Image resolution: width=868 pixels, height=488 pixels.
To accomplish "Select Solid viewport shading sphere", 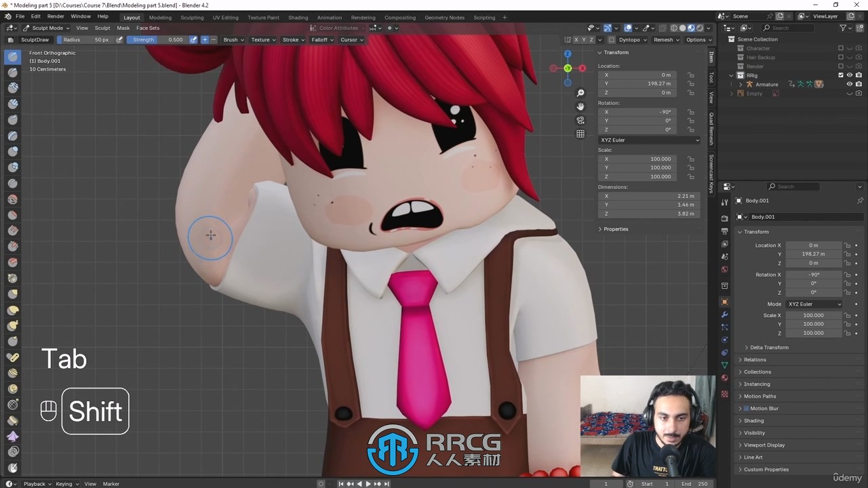I will click(x=683, y=28).
